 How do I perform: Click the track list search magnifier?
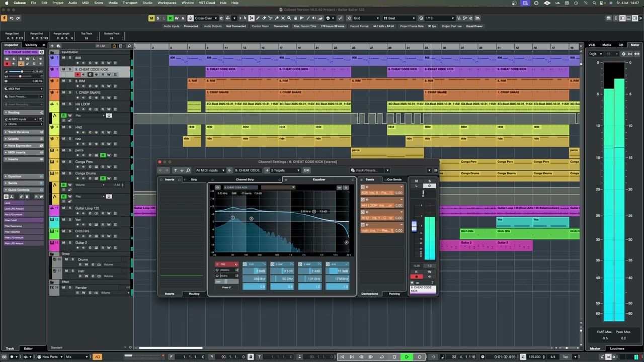pos(129,46)
